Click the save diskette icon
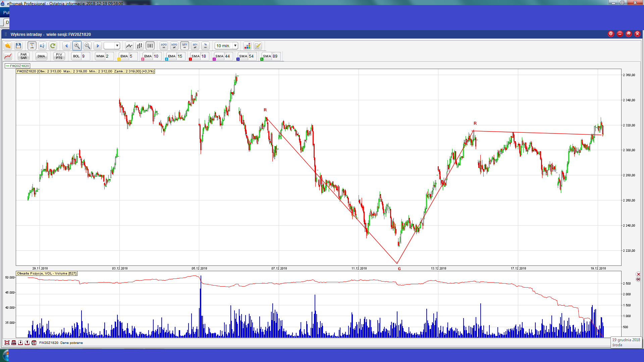 coord(18,46)
